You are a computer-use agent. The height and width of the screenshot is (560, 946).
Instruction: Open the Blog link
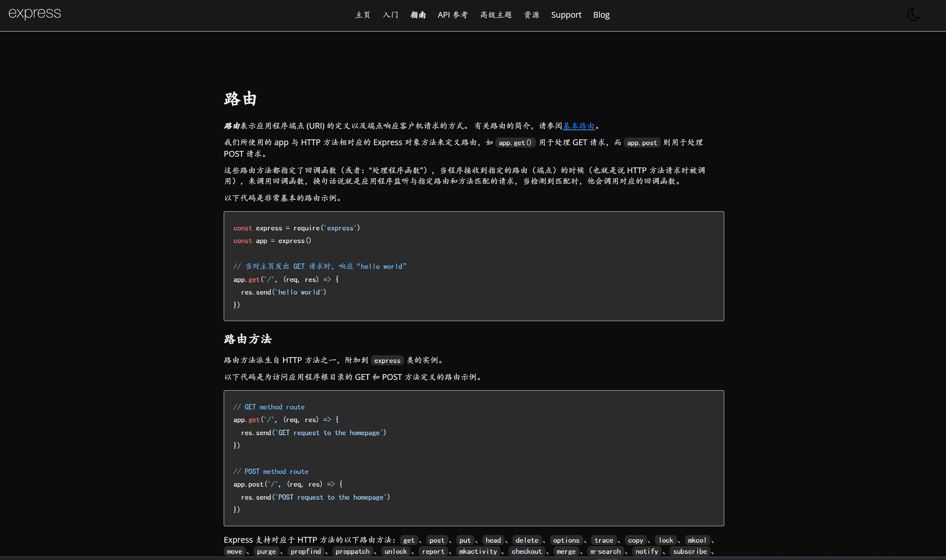pyautogui.click(x=601, y=15)
